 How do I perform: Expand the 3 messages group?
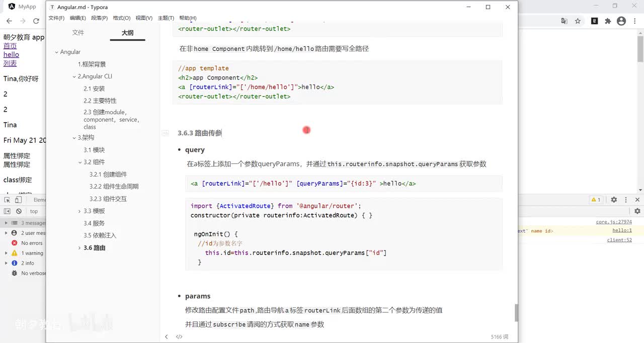[x=6, y=223]
